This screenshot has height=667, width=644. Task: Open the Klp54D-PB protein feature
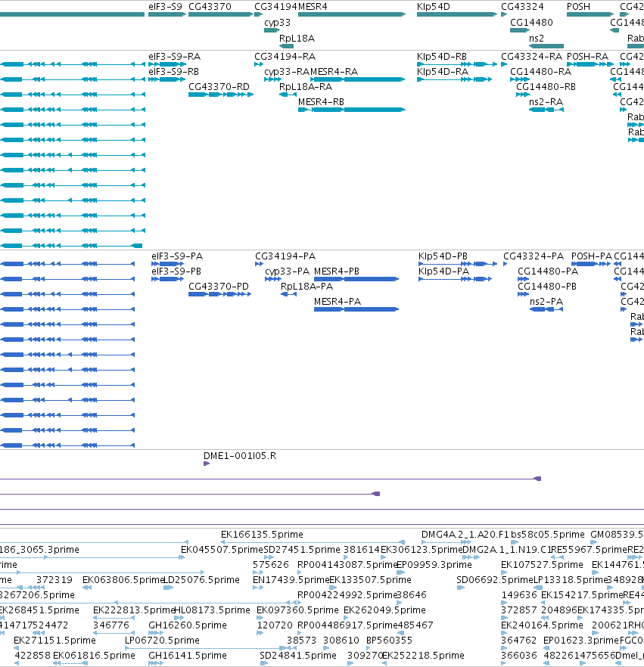pos(458,264)
